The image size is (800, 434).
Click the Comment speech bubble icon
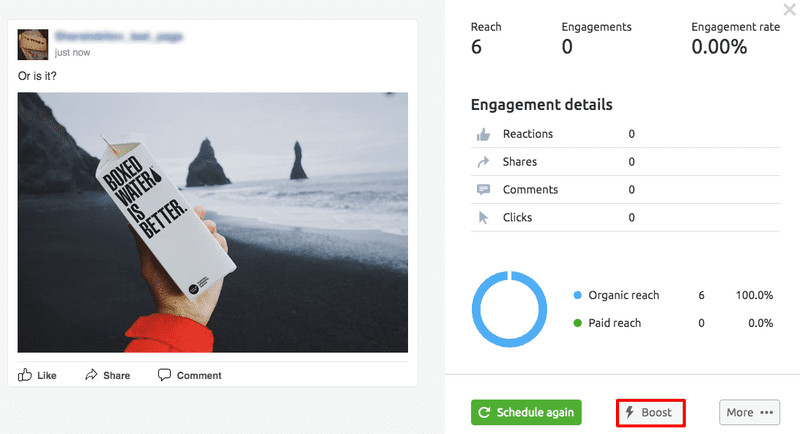pos(164,375)
